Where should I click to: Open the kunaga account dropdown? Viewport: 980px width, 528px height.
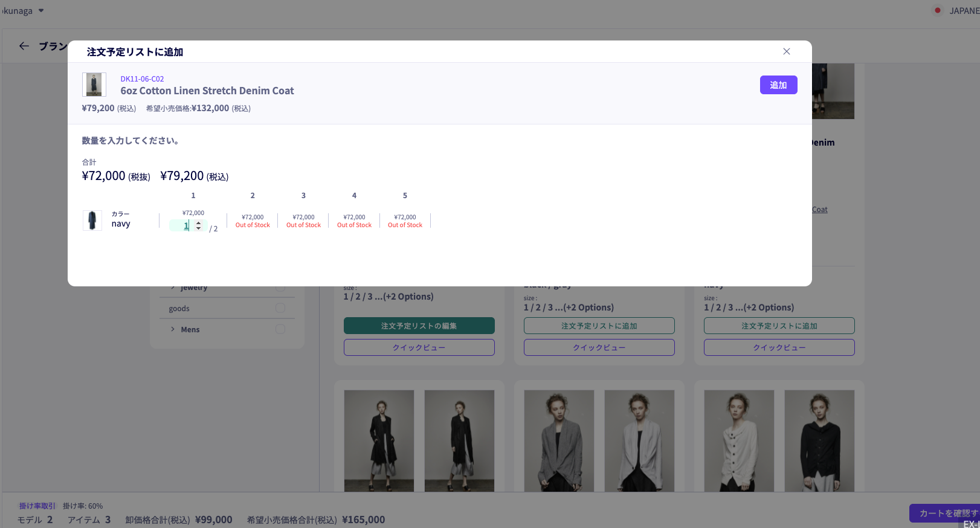pyautogui.click(x=22, y=11)
